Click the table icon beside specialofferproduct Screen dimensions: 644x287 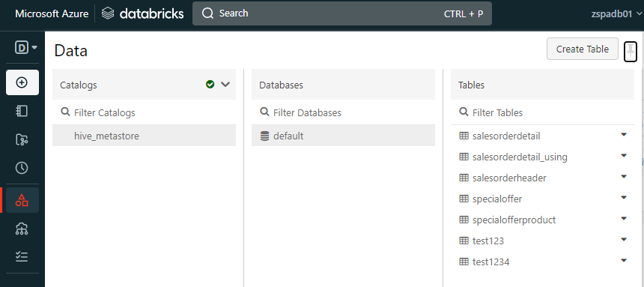pos(464,220)
